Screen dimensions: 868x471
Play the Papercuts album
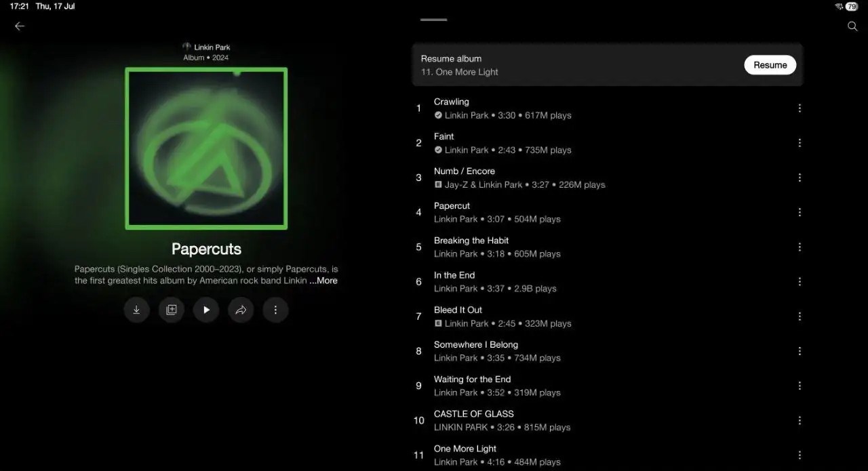pyautogui.click(x=206, y=310)
